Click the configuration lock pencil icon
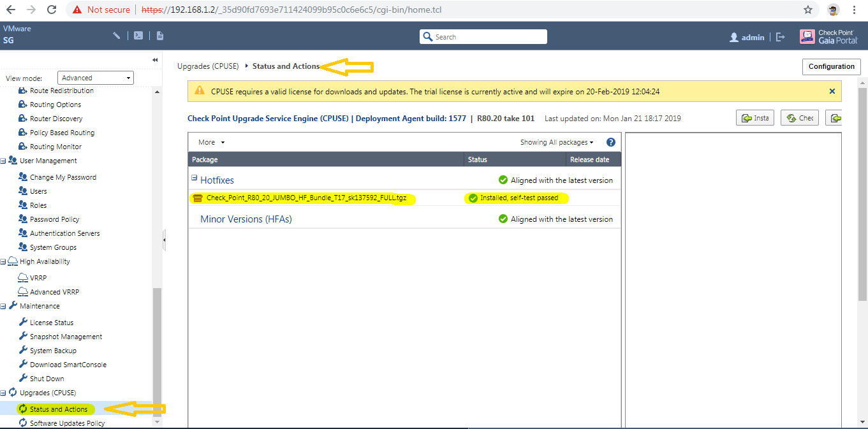This screenshot has width=868, height=429. point(117,36)
